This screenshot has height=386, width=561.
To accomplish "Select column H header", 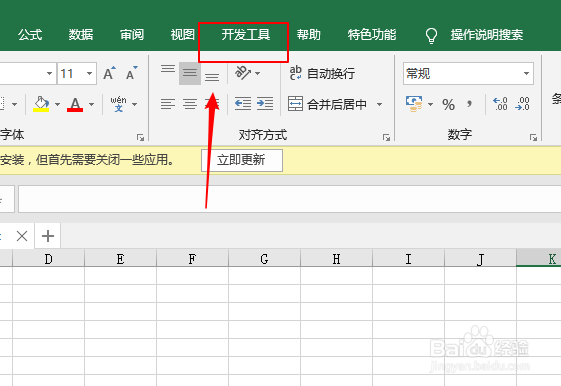I will [x=337, y=258].
